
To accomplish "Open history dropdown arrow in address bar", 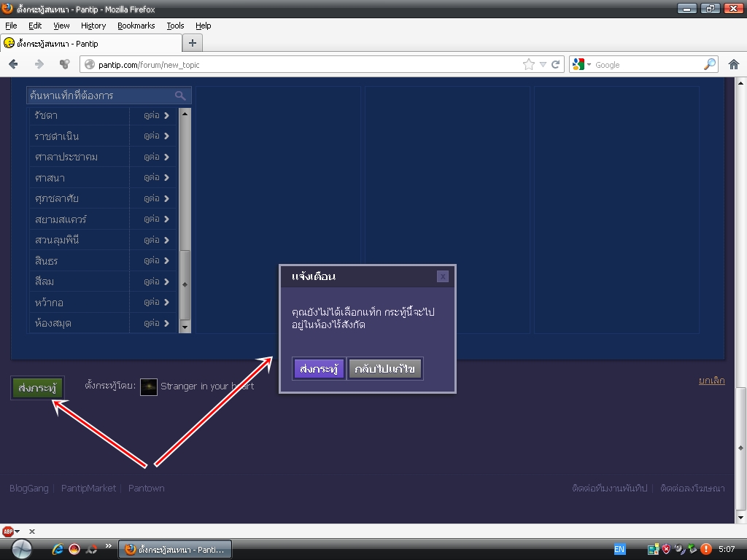I will point(543,64).
